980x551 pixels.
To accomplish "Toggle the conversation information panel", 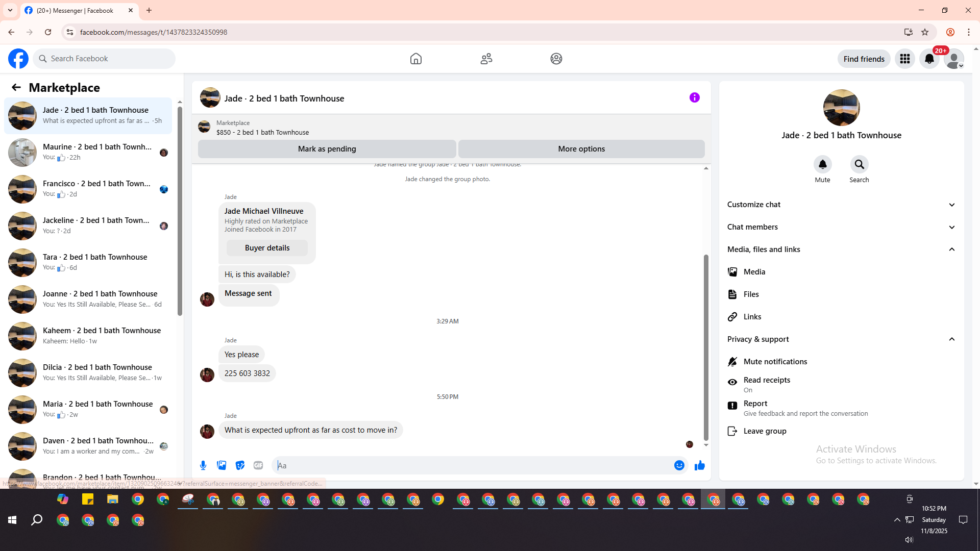I will 694,97.
